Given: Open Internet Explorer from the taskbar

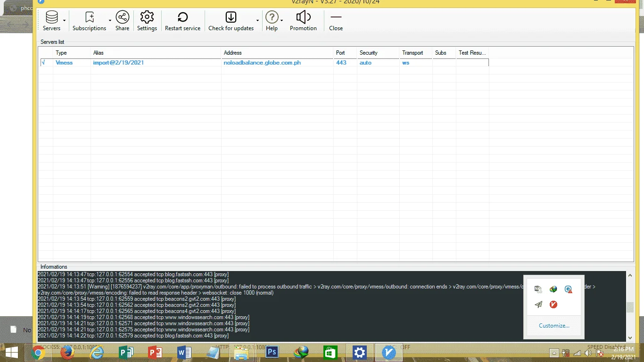Looking at the screenshot, I should [97, 353].
